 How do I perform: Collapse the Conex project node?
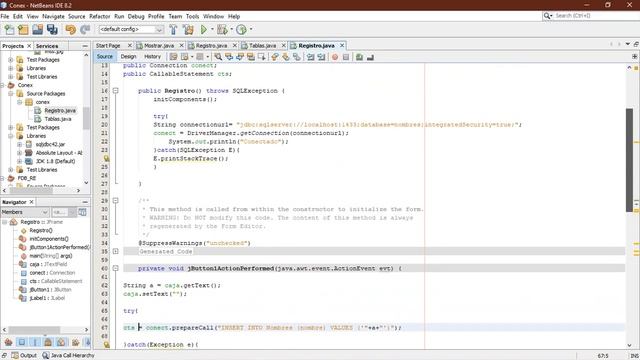point(2,85)
